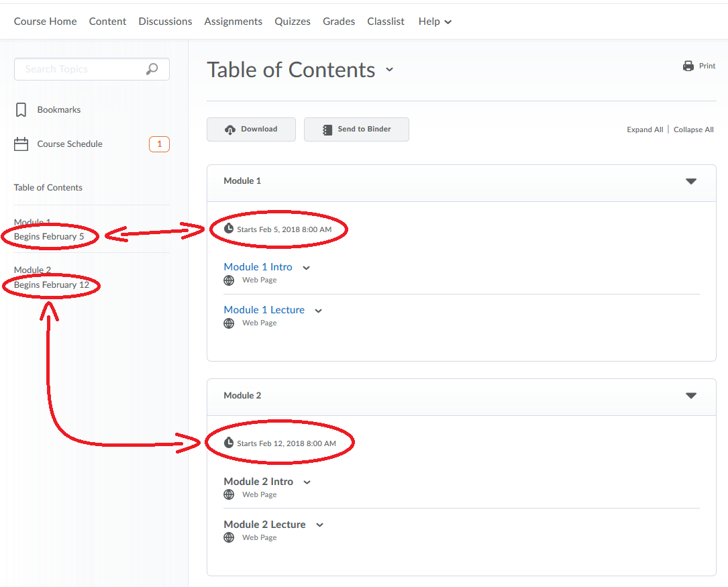Click the Course Schedule notification badge
The image size is (728, 587).
point(159,144)
